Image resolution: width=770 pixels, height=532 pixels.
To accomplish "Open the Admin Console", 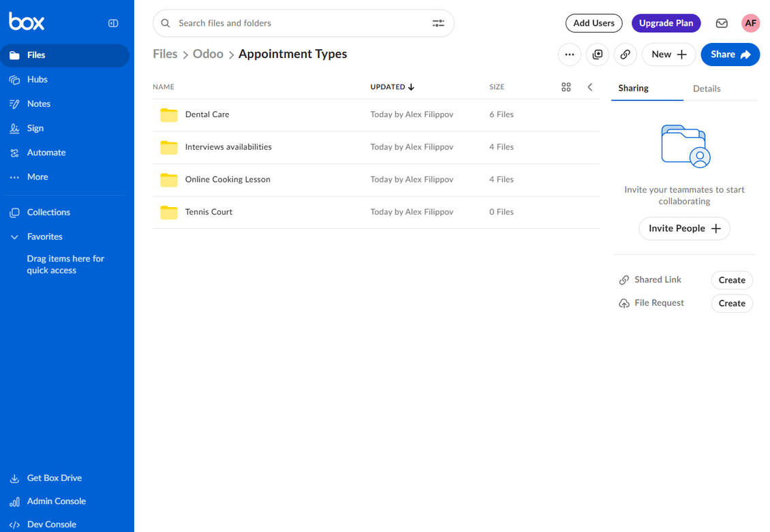I will click(56, 501).
